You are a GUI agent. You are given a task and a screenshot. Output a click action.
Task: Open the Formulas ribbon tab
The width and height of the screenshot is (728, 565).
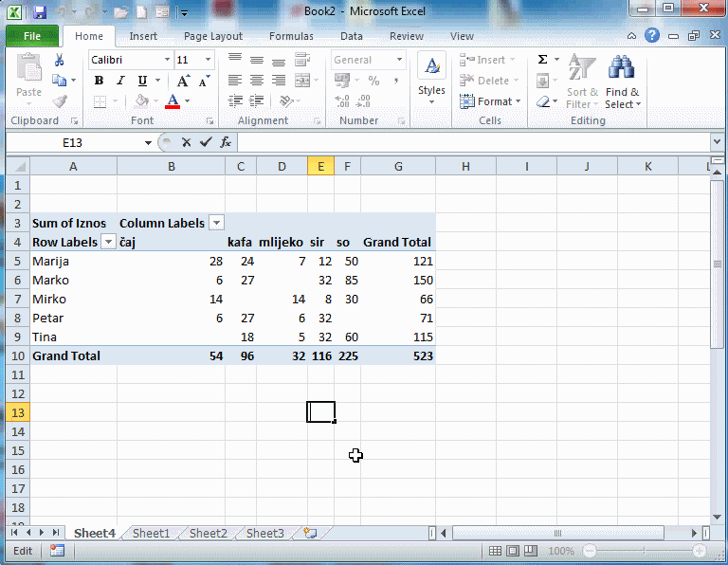tap(291, 36)
